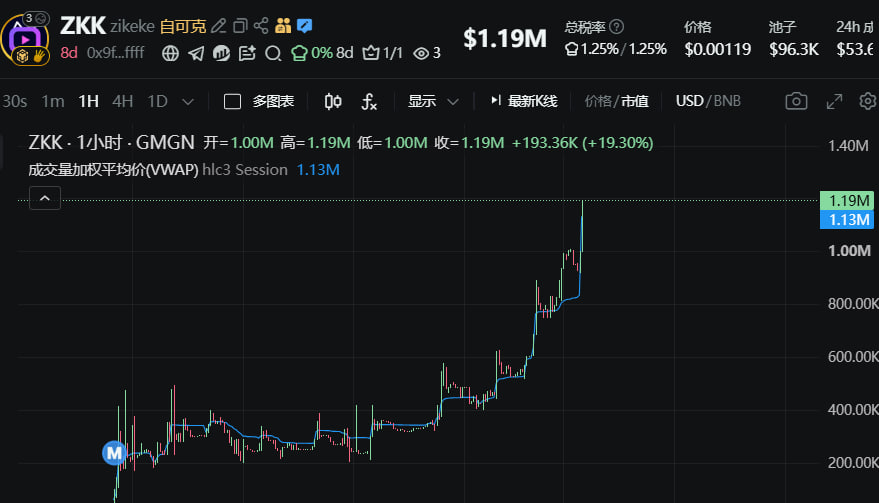Copy the contract address 0x9f...ffff
The width and height of the screenshot is (879, 503).
(115, 53)
